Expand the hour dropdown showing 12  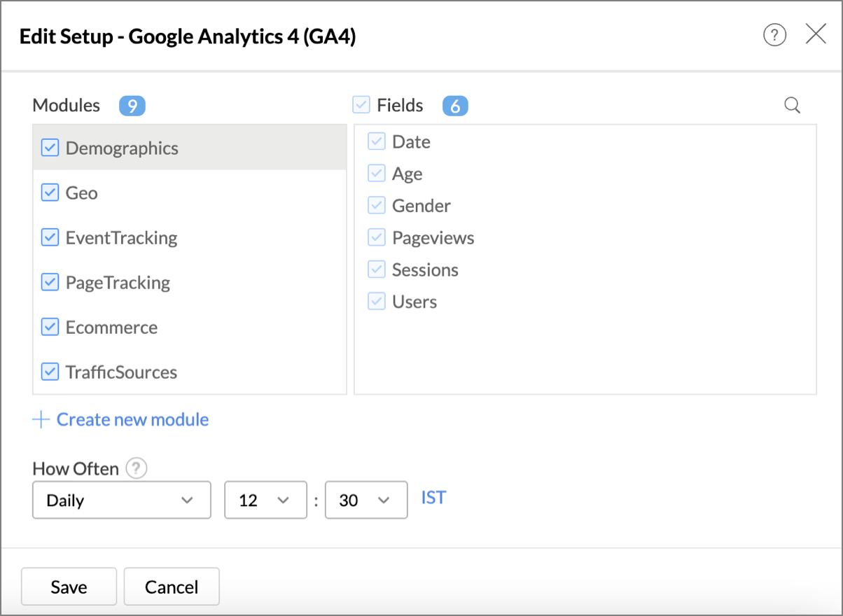[265, 500]
